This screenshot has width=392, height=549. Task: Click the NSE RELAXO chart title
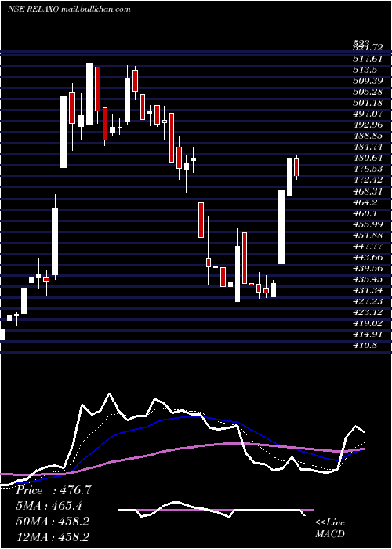(x=69, y=9)
